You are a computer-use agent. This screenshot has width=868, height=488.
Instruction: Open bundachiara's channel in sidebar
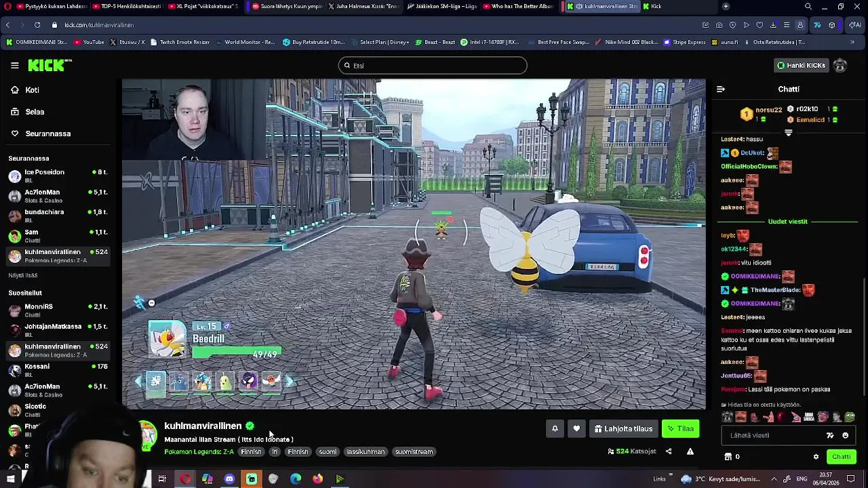pos(58,216)
